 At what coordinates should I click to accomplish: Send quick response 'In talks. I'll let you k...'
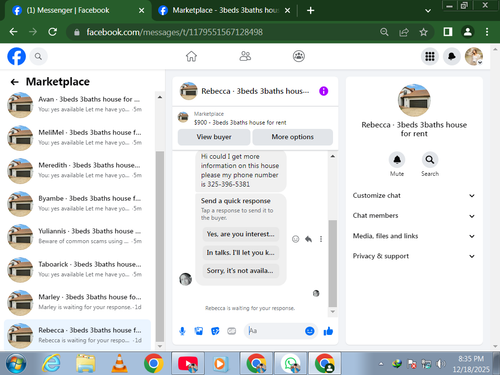[x=241, y=252]
